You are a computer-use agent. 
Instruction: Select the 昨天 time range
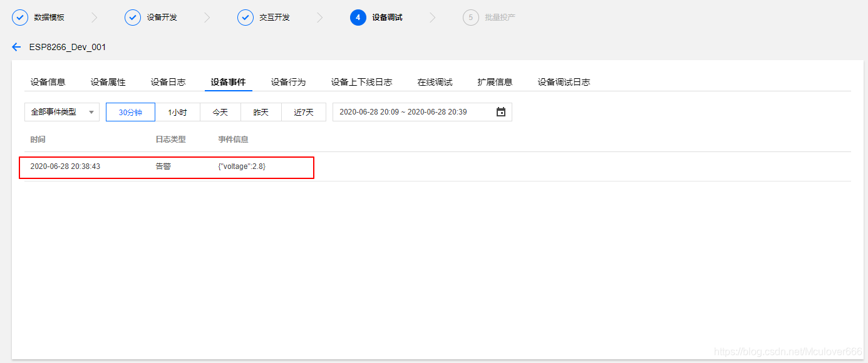(x=261, y=112)
